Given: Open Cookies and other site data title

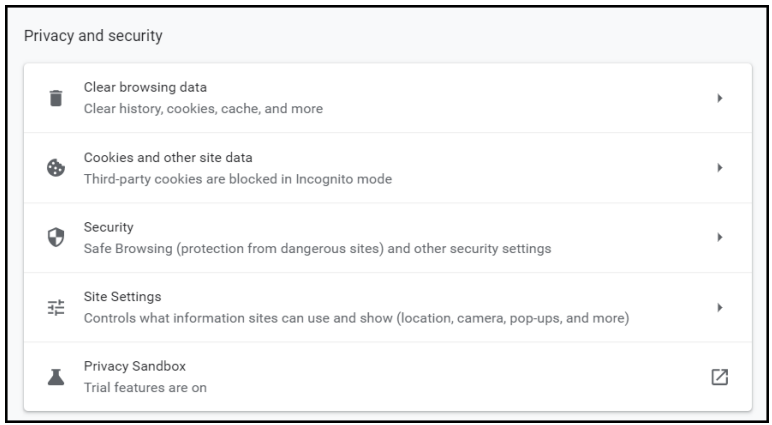Looking at the screenshot, I should (168, 158).
